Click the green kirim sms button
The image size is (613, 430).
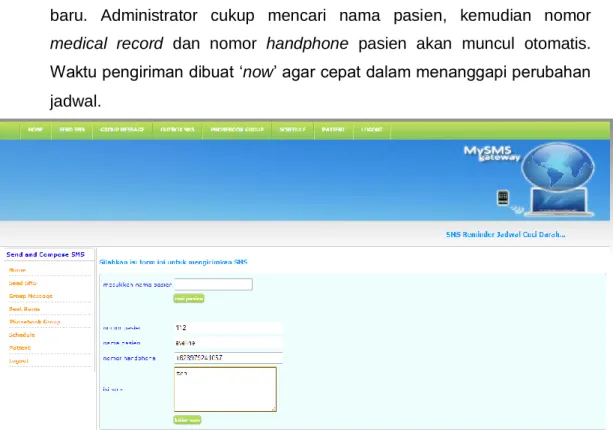(187, 420)
